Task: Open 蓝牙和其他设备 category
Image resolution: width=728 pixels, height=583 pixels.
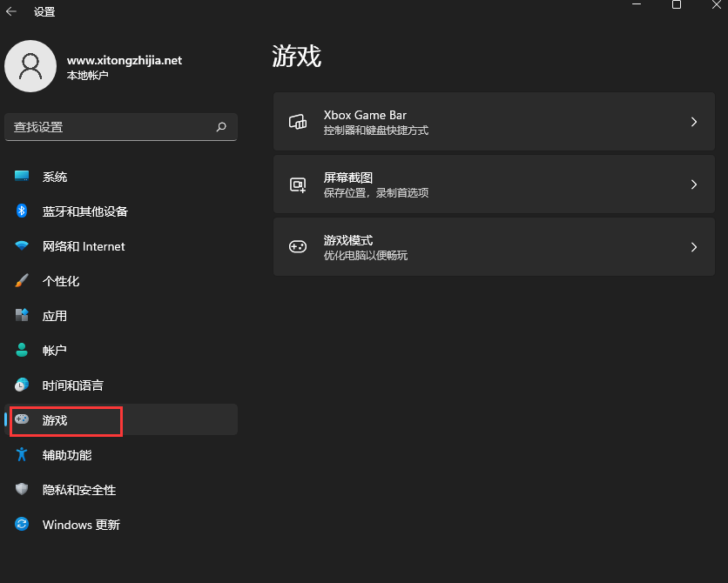Action: [x=121, y=211]
